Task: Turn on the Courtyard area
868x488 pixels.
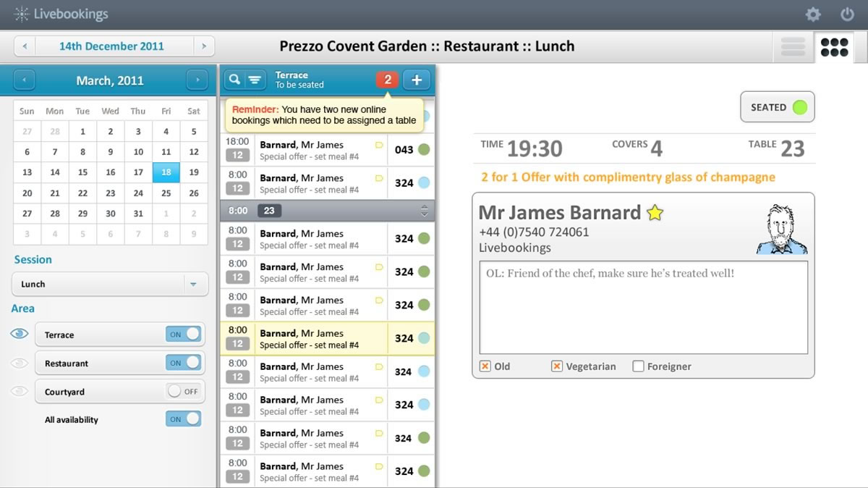Action: [182, 390]
